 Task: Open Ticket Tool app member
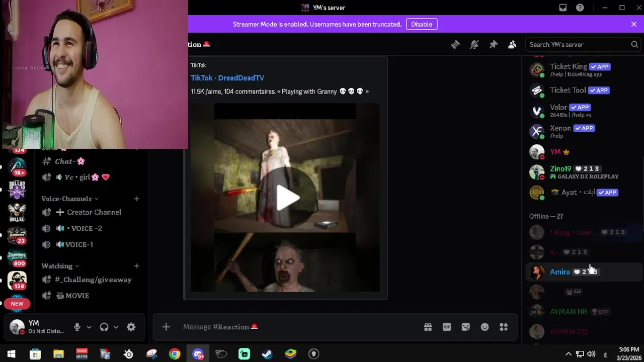(x=583, y=90)
